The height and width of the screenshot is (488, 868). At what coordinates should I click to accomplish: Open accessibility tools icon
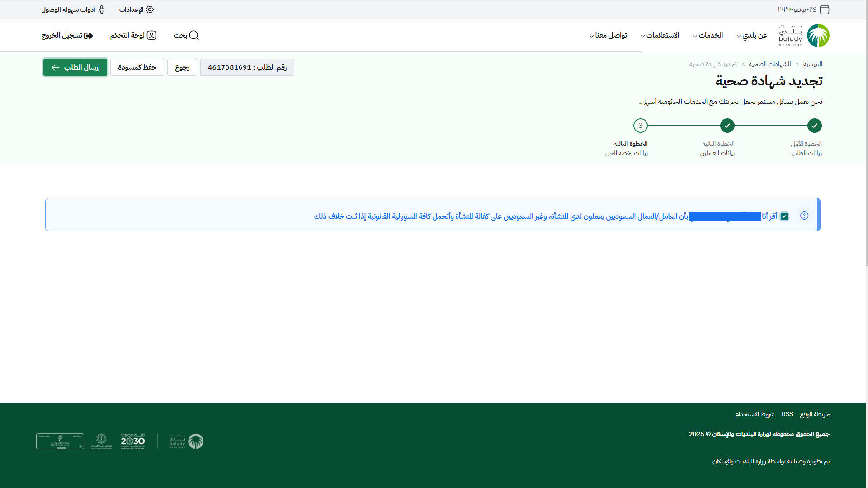pos(102,9)
